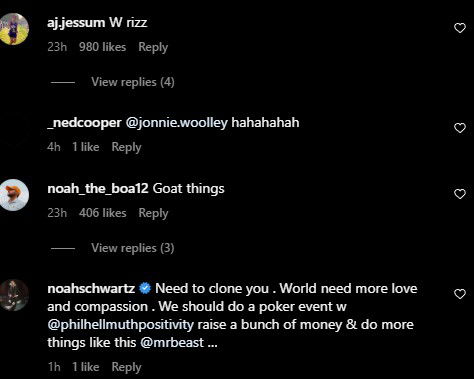
Task: Reply to _nedcooper's comment
Action: coord(126,147)
